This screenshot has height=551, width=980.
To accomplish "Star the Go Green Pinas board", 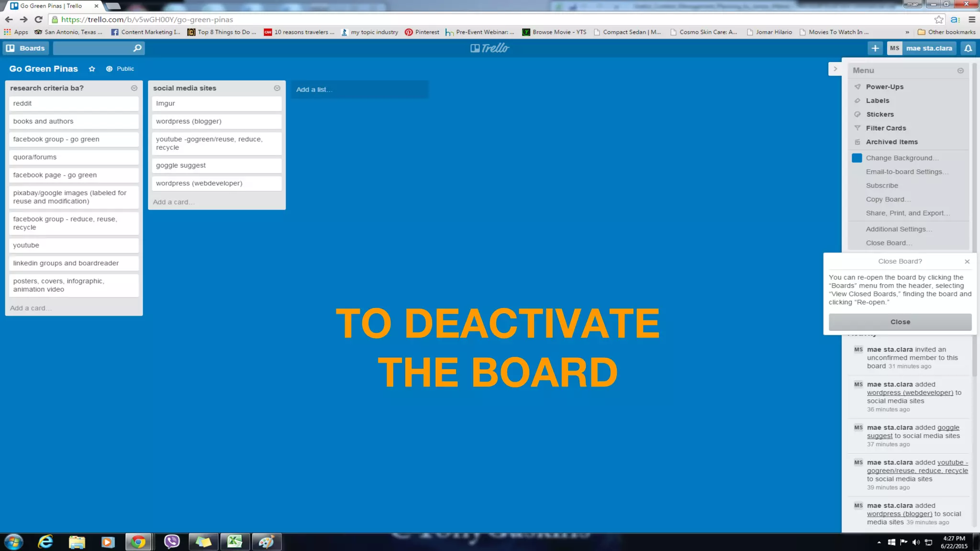I will click(x=92, y=69).
